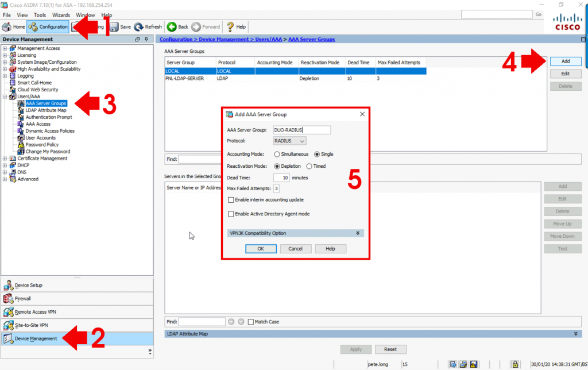This screenshot has height=370, width=588.
Task: Click the Max Failed Attempts field
Action: tap(276, 188)
